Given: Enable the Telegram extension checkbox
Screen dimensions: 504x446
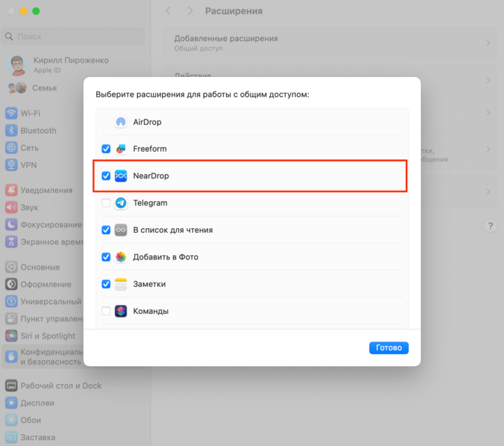Looking at the screenshot, I should (x=106, y=203).
